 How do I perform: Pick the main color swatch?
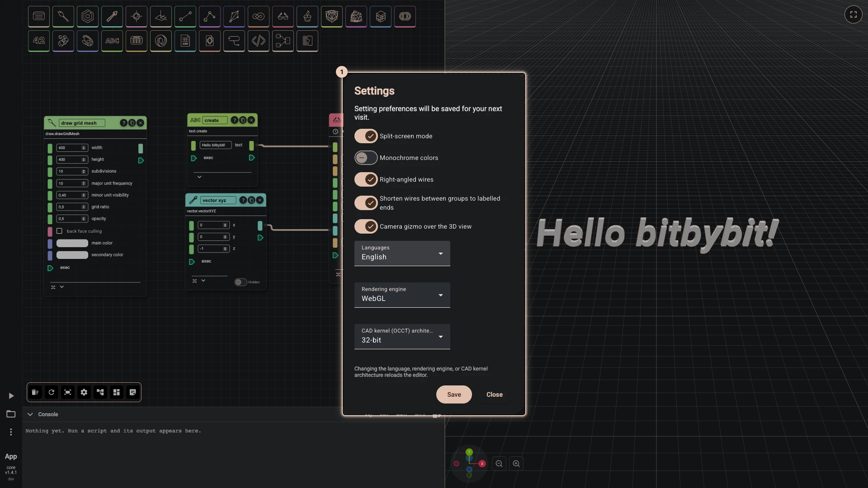click(x=72, y=243)
